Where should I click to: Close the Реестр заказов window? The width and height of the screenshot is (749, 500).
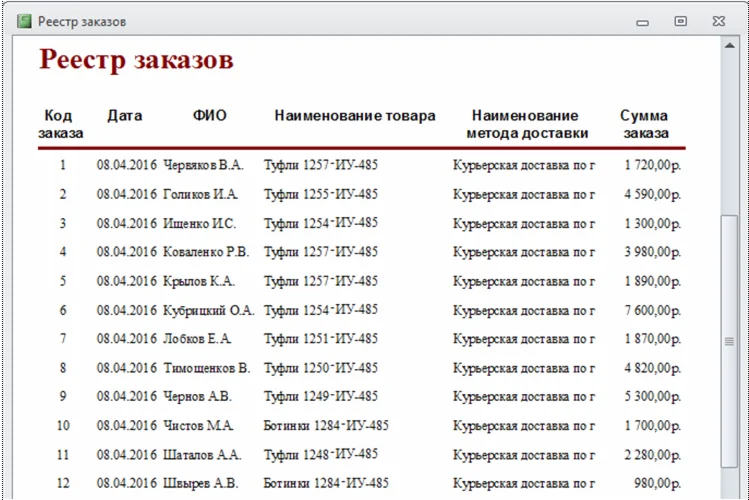(718, 21)
